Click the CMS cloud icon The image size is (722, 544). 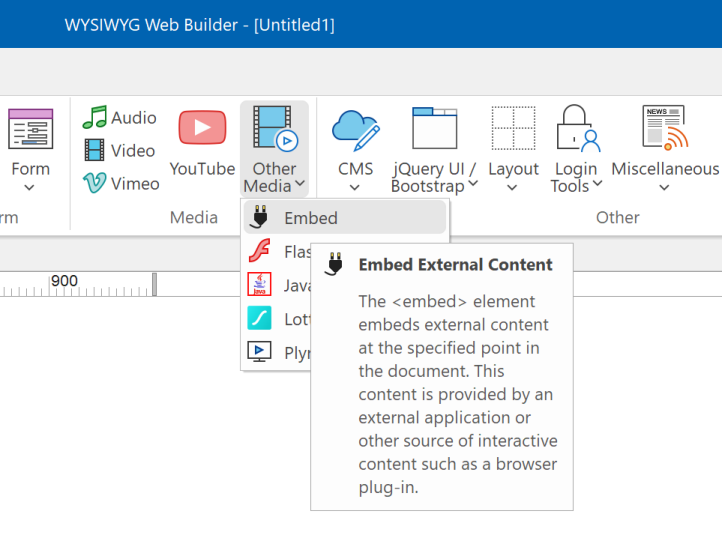[355, 129]
